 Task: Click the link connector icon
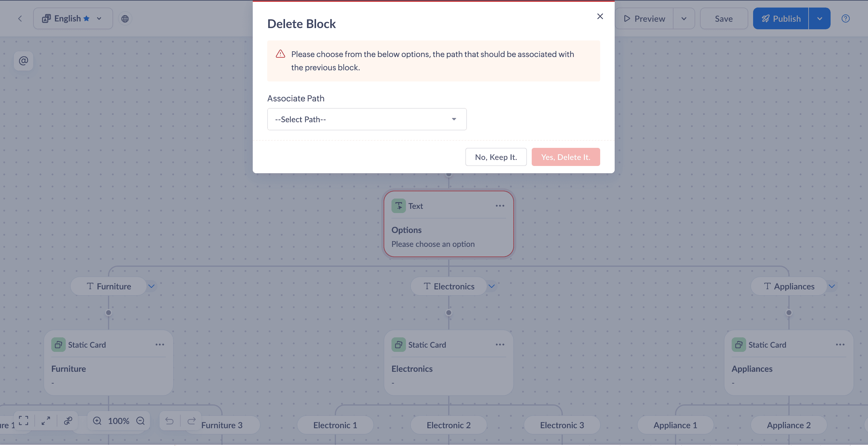(68, 420)
